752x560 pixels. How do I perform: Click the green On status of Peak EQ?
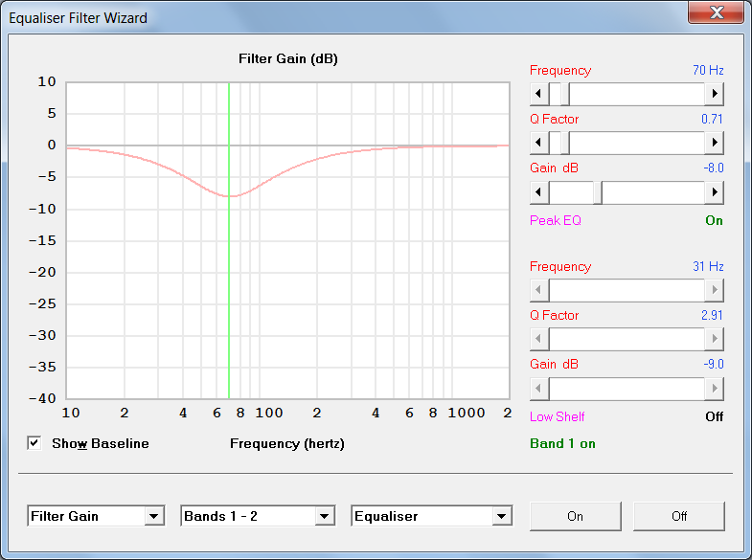pos(714,220)
